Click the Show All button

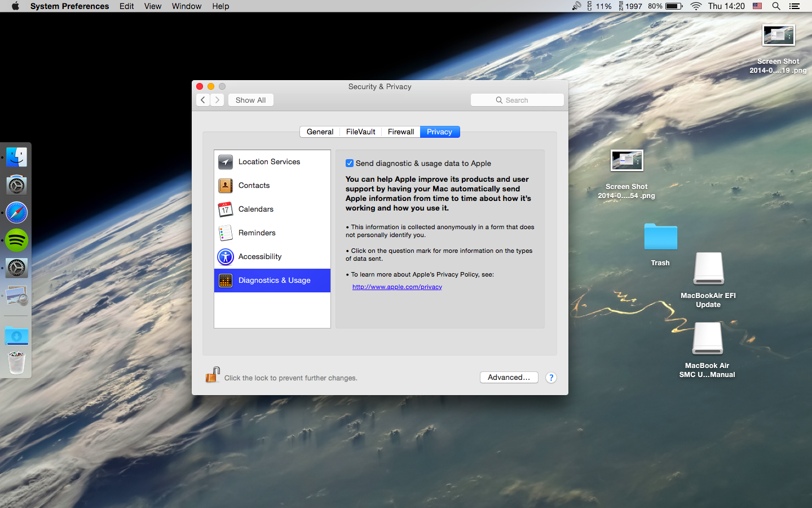251,100
